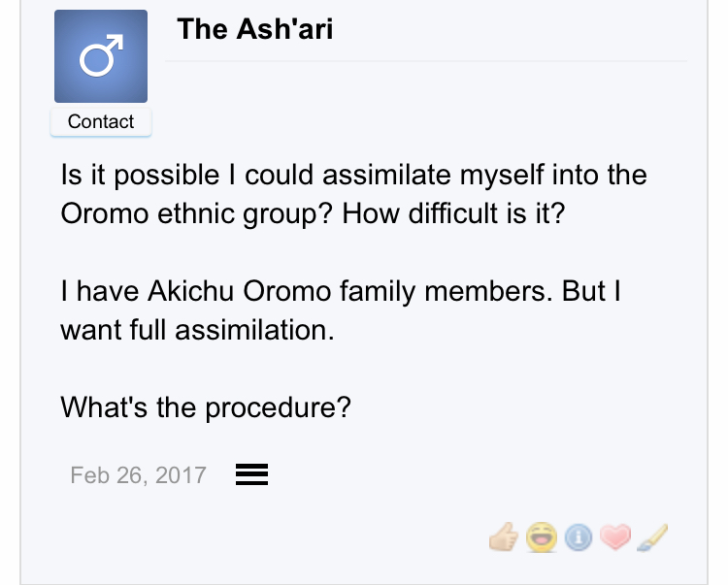Click the Feb 26, 2017 post date
This screenshot has height=585, width=728.
[x=138, y=474]
